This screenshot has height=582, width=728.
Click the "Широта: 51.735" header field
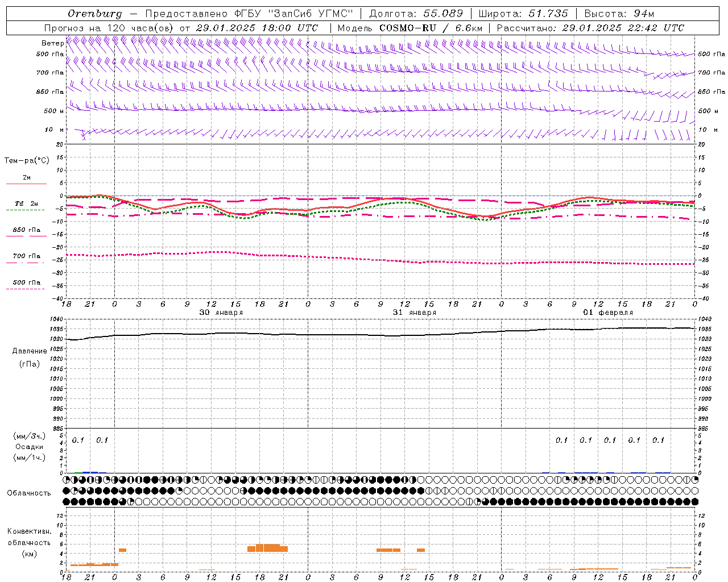523,14
